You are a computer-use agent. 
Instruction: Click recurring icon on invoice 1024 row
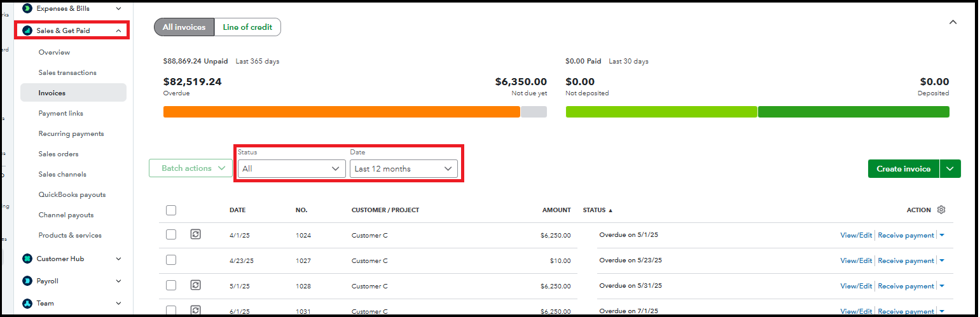point(196,234)
